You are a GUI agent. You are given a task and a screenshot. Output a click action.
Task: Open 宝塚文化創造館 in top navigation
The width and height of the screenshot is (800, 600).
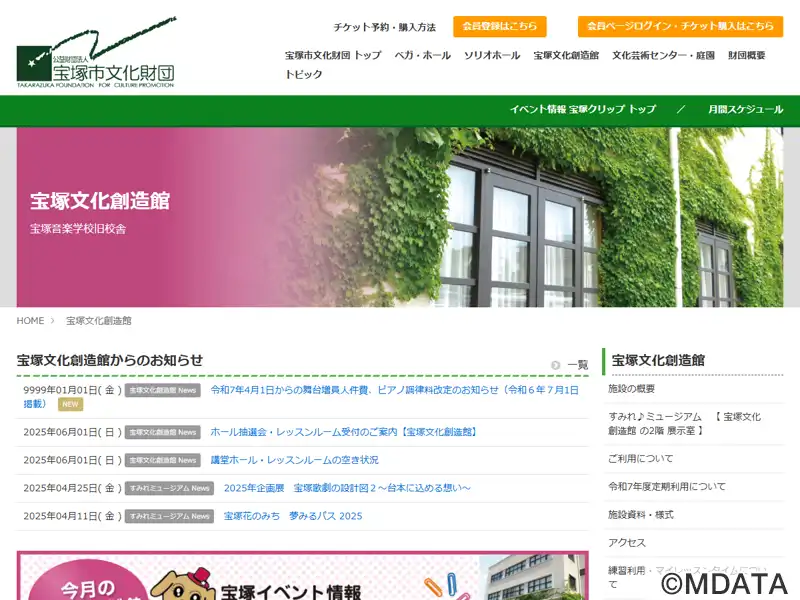coord(566,55)
